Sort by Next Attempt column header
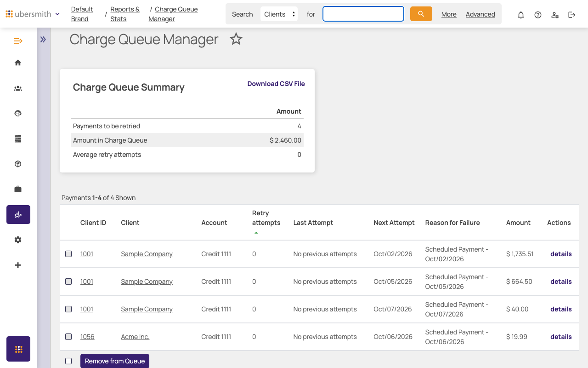 tap(394, 223)
